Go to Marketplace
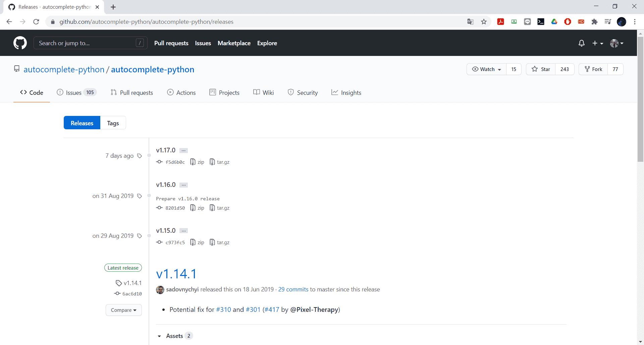644x345 pixels. click(x=234, y=43)
